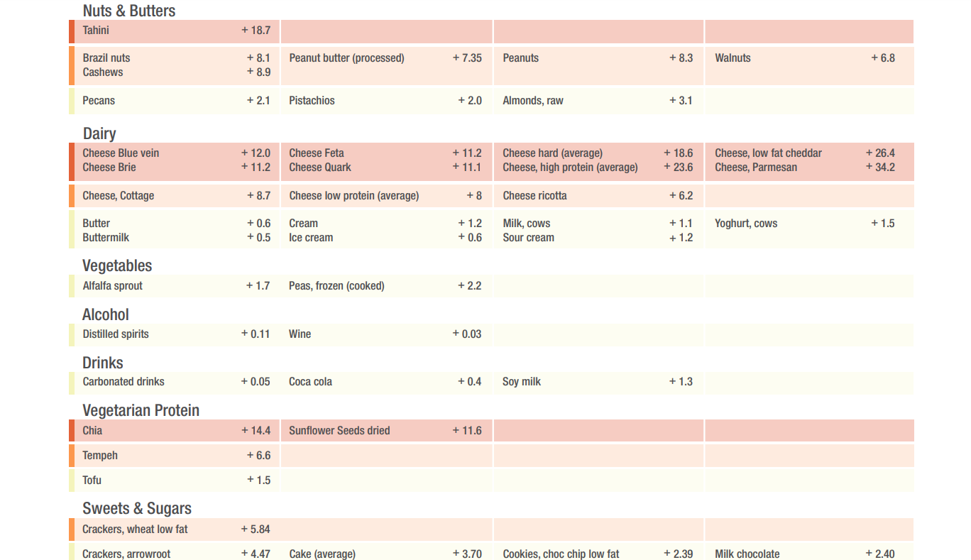Select the Sunflower Seeds dried label
The height and width of the screenshot is (560, 971).
click(x=339, y=431)
